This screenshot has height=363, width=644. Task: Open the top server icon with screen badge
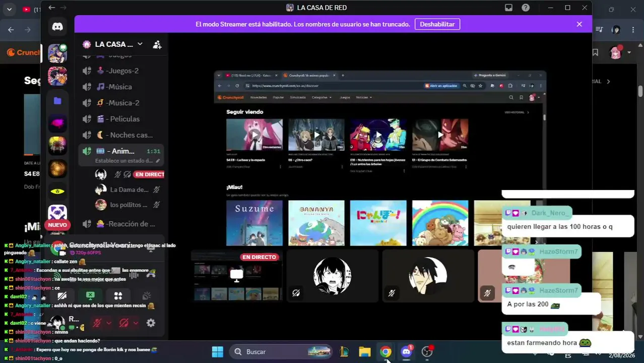(x=57, y=53)
